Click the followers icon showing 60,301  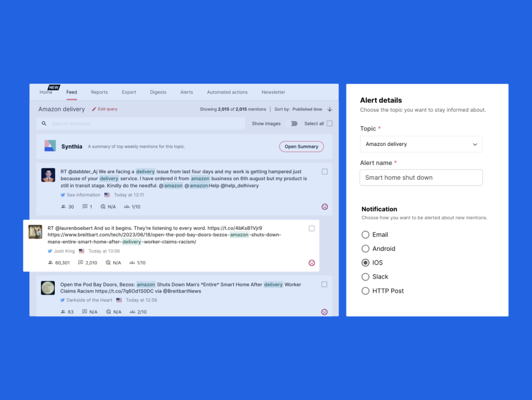click(51, 263)
